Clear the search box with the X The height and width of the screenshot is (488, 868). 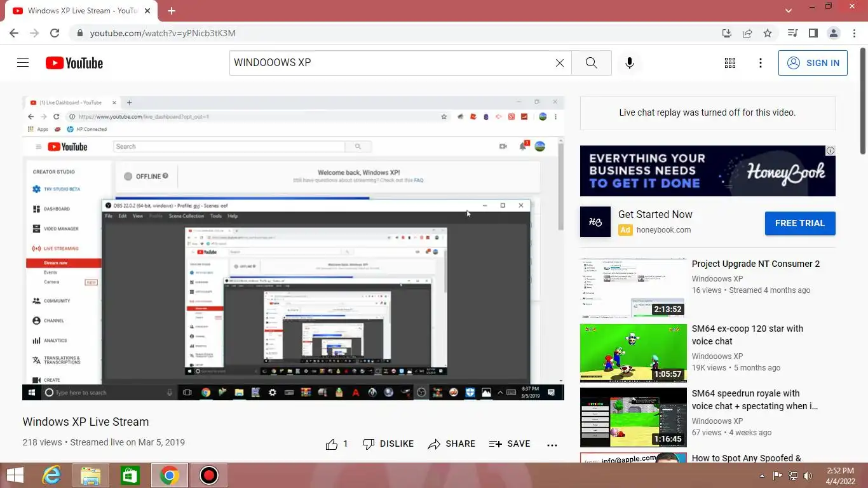560,63
